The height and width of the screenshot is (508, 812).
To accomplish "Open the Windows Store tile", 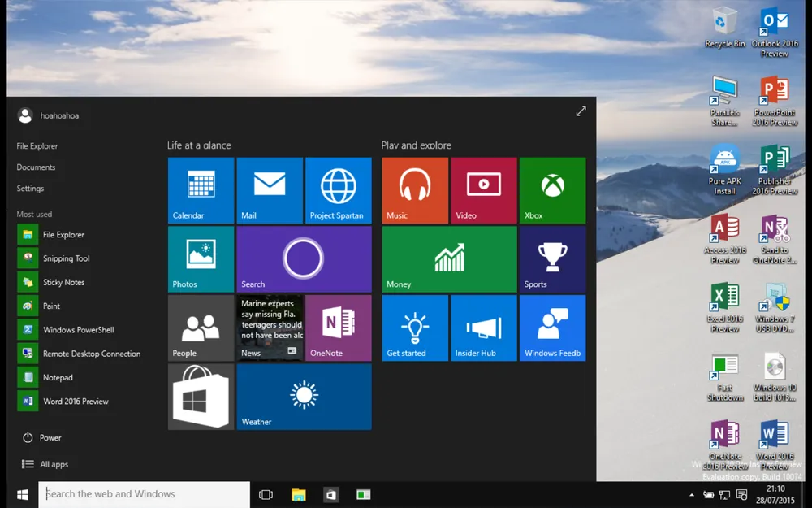I will (201, 397).
